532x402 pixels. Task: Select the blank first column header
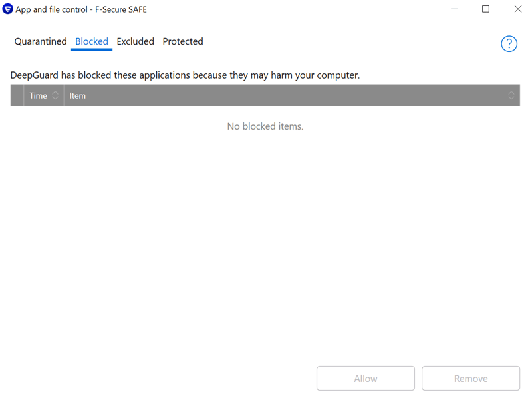click(x=17, y=95)
